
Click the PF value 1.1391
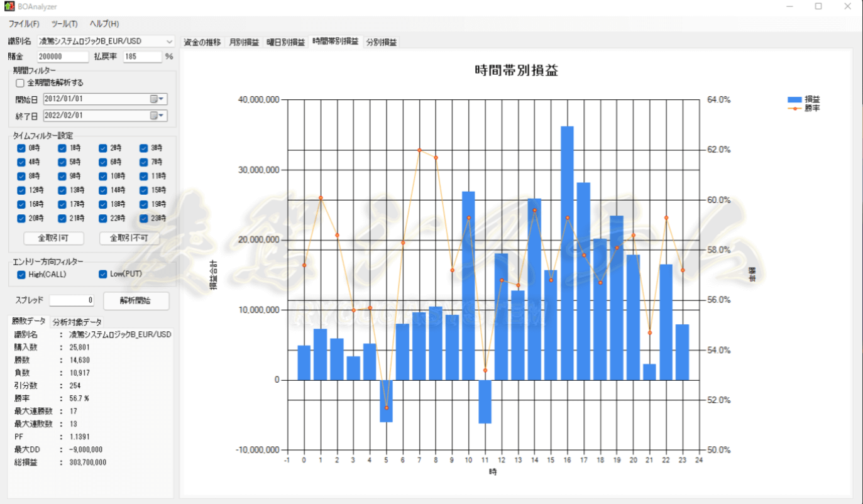point(79,437)
